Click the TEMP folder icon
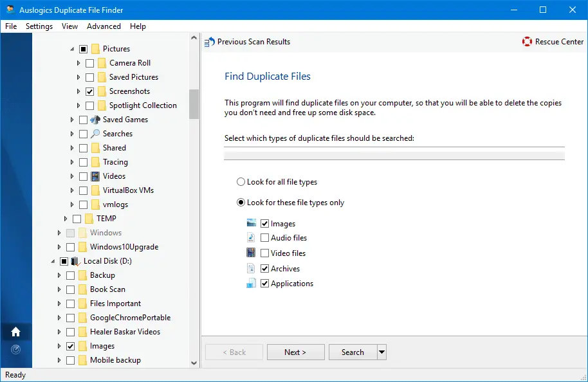Viewport: 588px width, 382px height. pos(89,219)
